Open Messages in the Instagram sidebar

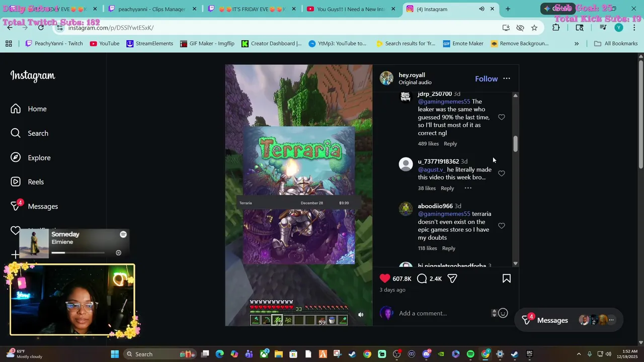(x=34, y=206)
